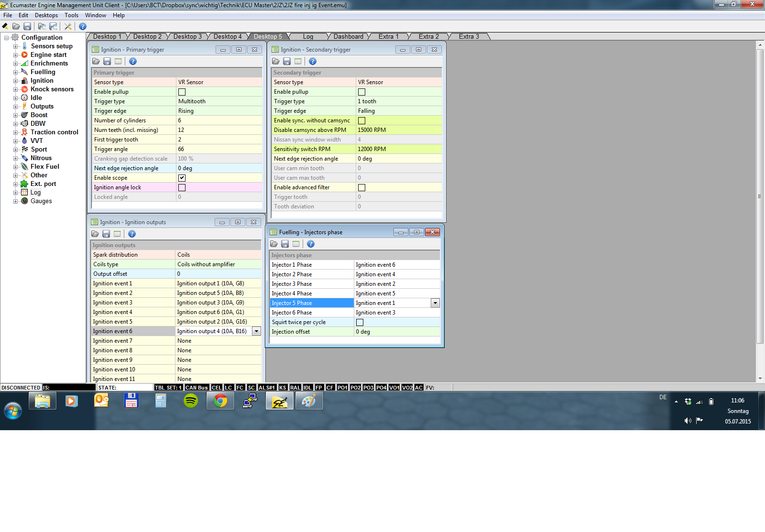Click the save icon in main toolbar
Image resolution: width=765 pixels, height=532 pixels.
pyautogui.click(x=27, y=26)
